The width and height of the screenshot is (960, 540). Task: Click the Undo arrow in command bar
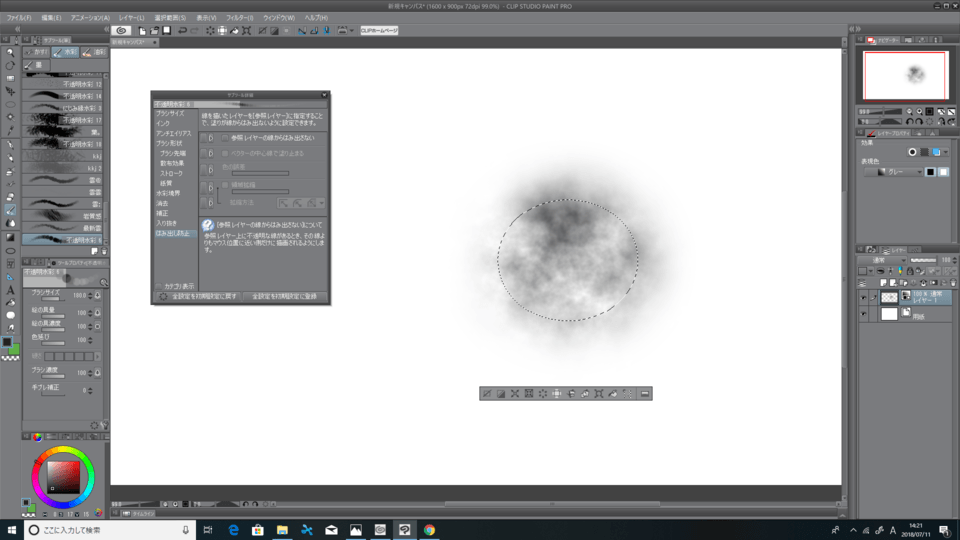(182, 31)
